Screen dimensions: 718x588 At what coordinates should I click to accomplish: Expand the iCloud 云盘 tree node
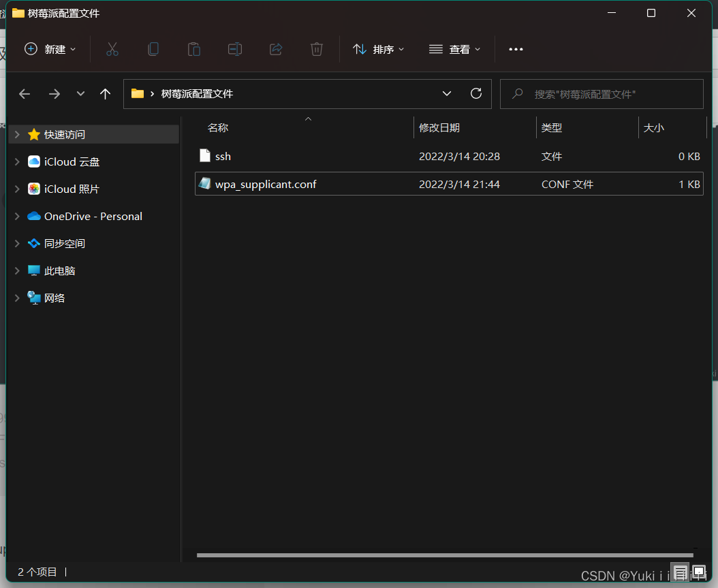point(17,161)
